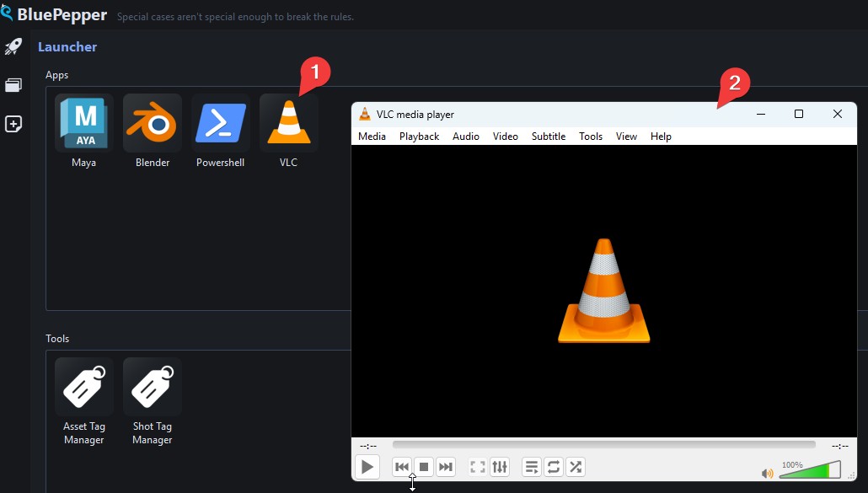Click stacked windows icon in sidebar
Image resolution: width=868 pixels, height=493 pixels.
[x=13, y=85]
